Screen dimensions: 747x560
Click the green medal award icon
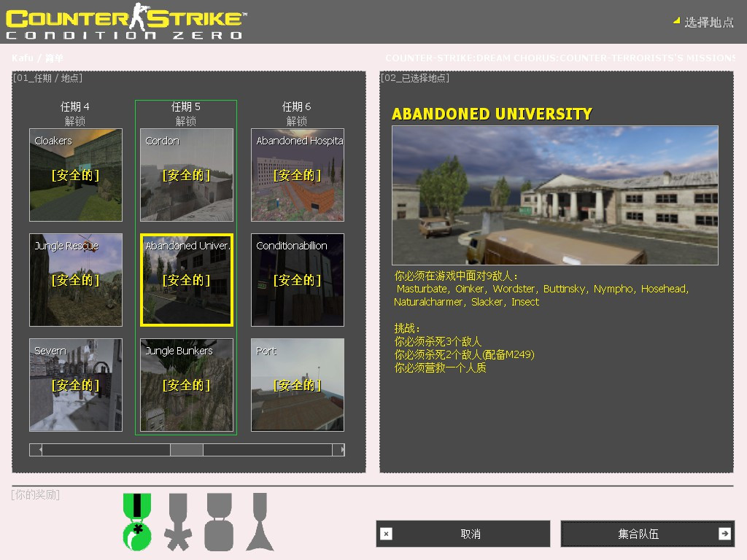point(137,522)
